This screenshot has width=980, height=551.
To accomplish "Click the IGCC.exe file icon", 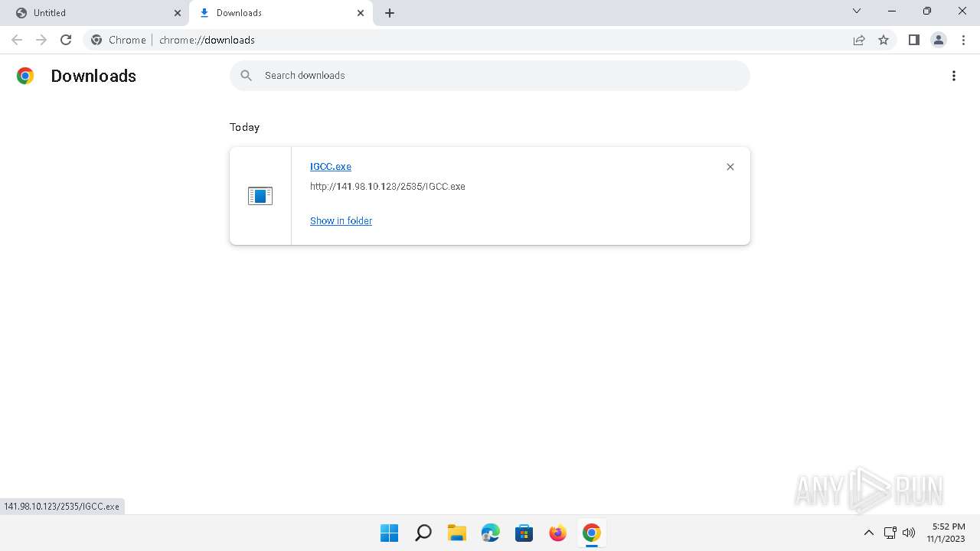I will (260, 196).
